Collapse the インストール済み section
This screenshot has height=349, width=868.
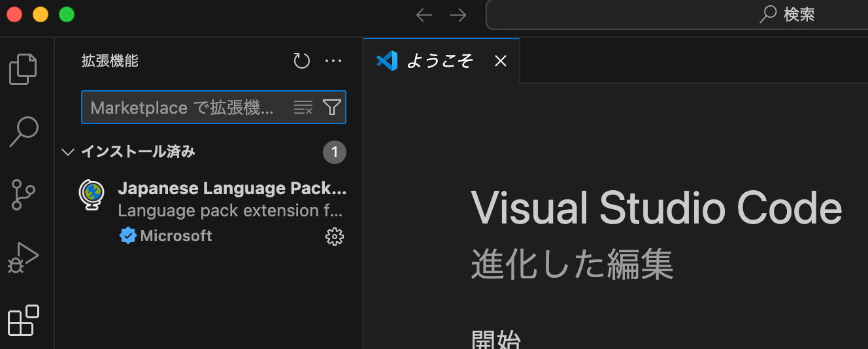tap(67, 152)
